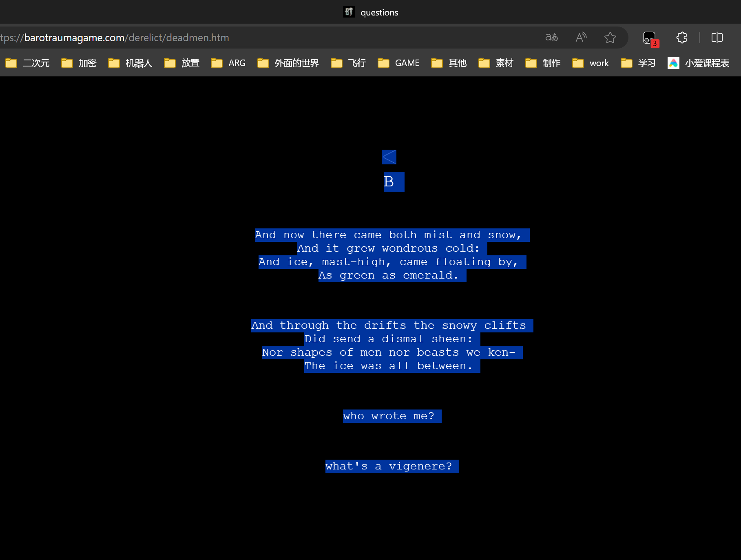Open the 学习 bookmark folder
The image size is (741, 560).
638,63
